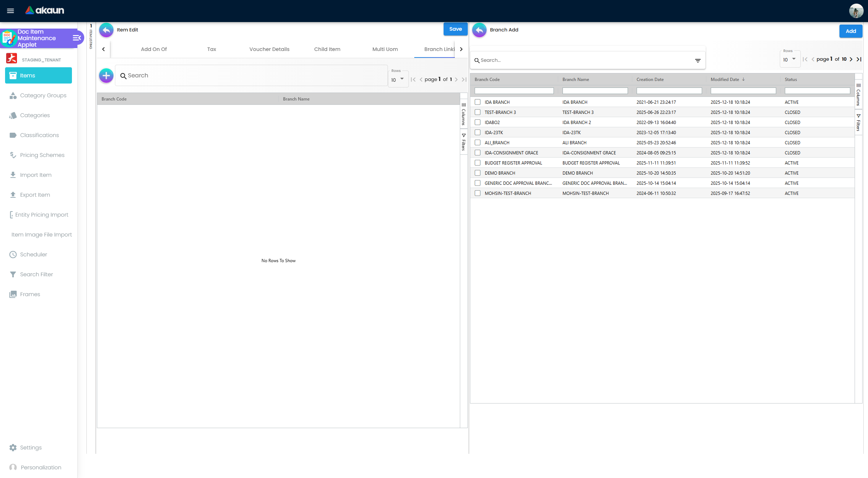Open the search filter options icon
868x478 pixels.
pos(698,60)
